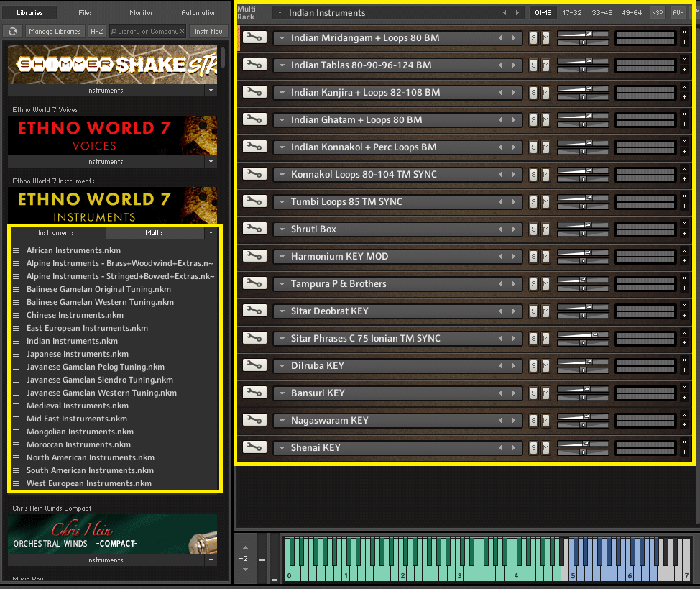
Task: Solo the Indian Konnakol + Perc Loops
Action: click(x=533, y=147)
